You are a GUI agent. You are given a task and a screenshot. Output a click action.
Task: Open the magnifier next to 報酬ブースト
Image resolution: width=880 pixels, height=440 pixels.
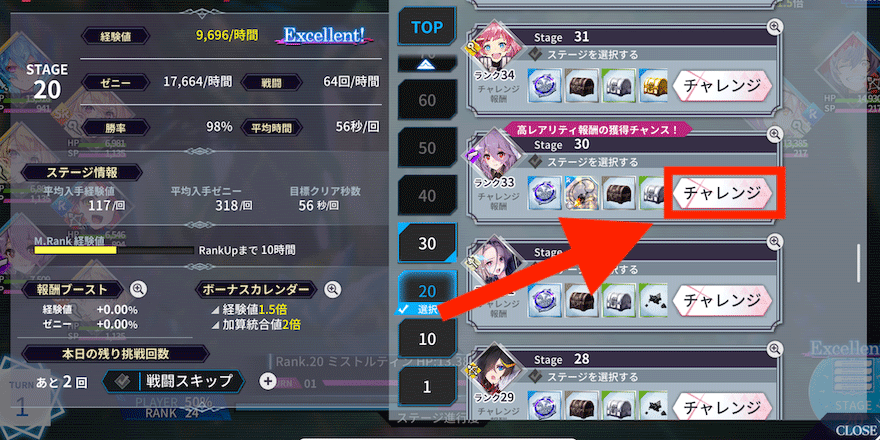click(138, 290)
